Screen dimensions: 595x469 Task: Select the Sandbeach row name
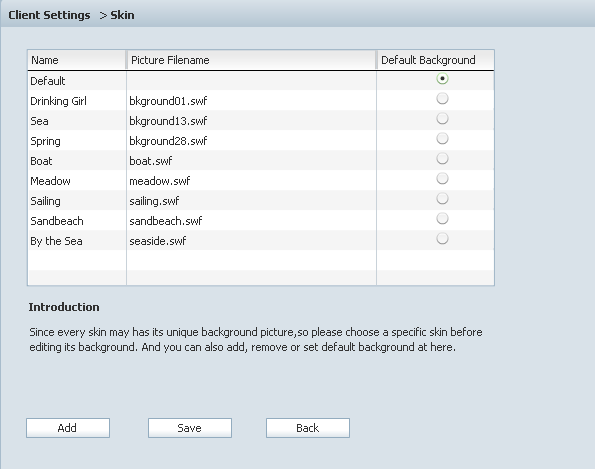57,221
